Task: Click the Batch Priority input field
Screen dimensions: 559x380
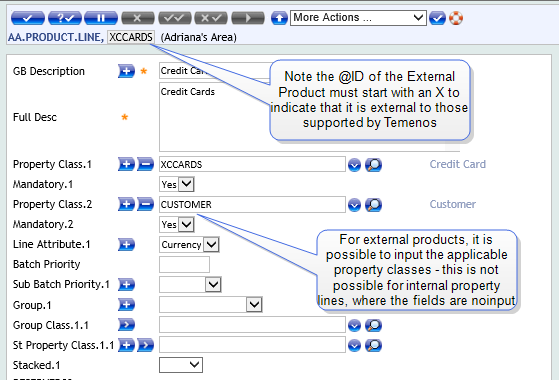Action: point(184,265)
